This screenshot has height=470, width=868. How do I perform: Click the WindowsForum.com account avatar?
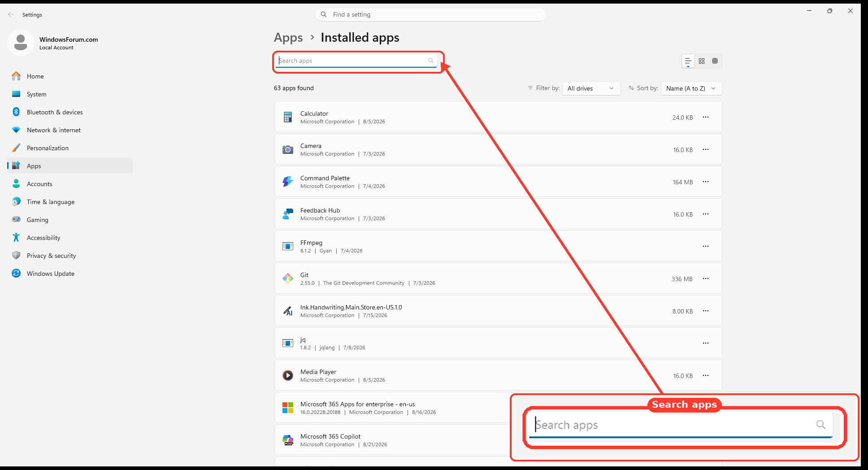(21, 43)
